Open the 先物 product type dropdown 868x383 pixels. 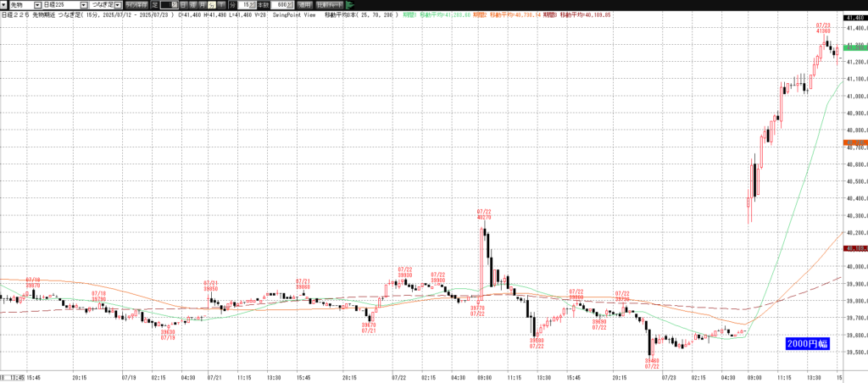tap(37, 5)
